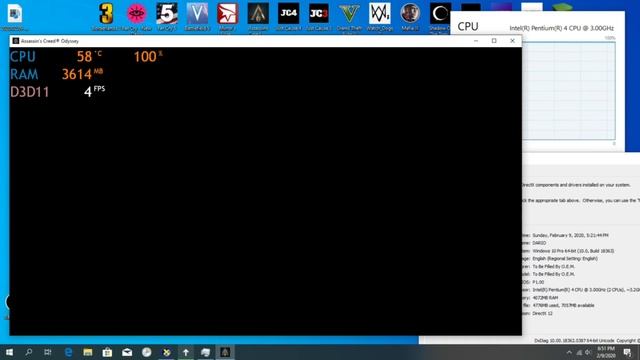Click the CPU utilization graph in Task Manager
Viewport: 640px width, 360px height.
tap(569, 91)
